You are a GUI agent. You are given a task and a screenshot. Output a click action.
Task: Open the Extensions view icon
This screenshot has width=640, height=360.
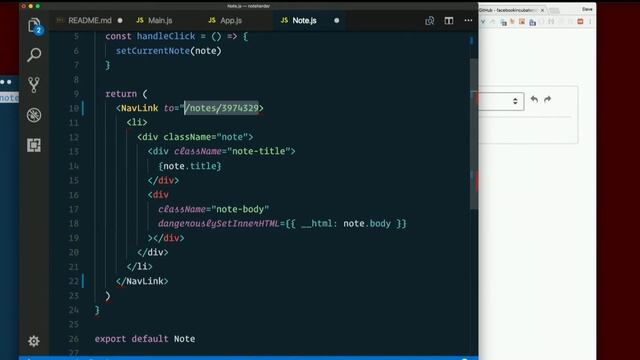pyautogui.click(x=34, y=145)
